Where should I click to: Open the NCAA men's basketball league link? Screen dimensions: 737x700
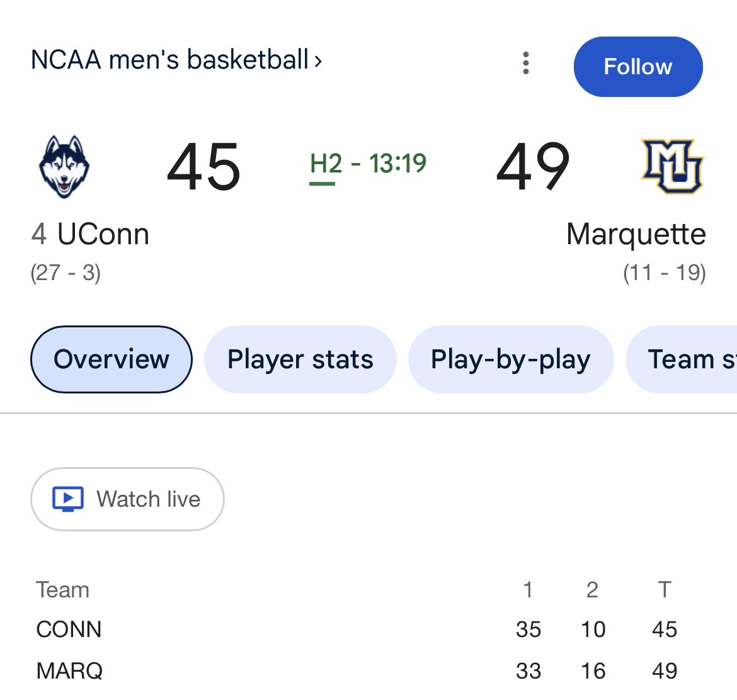click(169, 60)
